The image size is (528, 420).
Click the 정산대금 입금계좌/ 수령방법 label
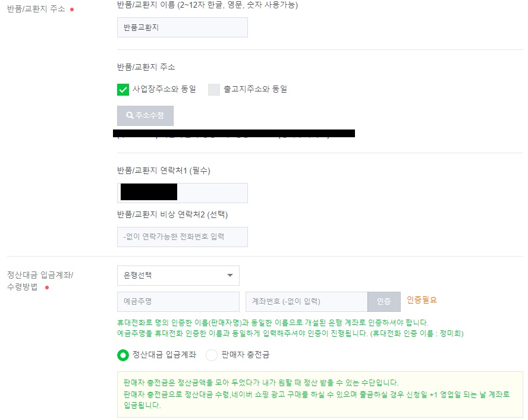pos(40,280)
